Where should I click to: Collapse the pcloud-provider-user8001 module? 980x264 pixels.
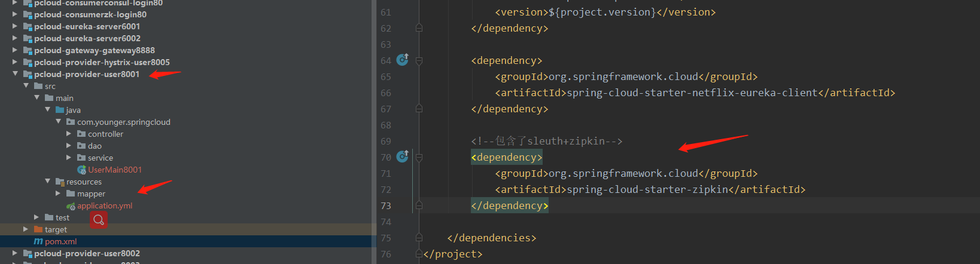15,74
